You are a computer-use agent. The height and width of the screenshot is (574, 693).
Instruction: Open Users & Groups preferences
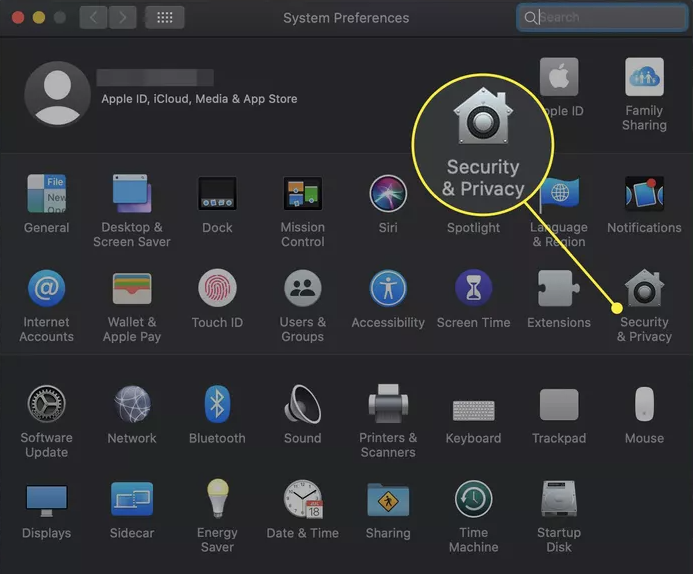pos(303,289)
